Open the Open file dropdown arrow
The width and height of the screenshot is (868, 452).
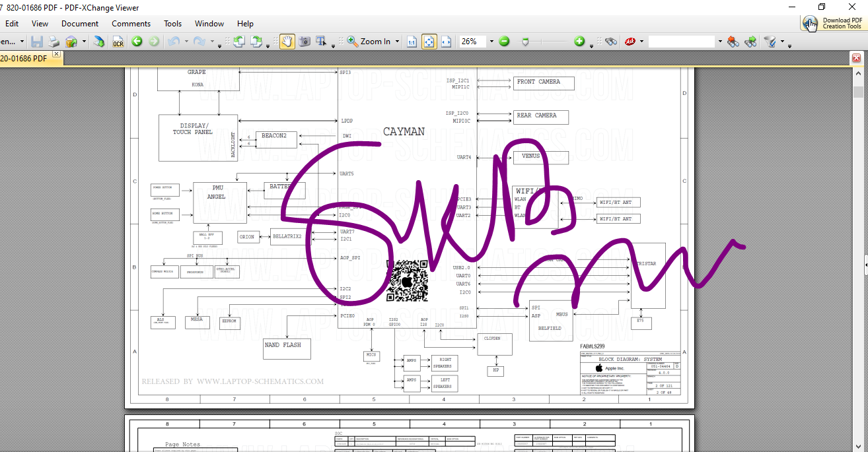pos(22,42)
